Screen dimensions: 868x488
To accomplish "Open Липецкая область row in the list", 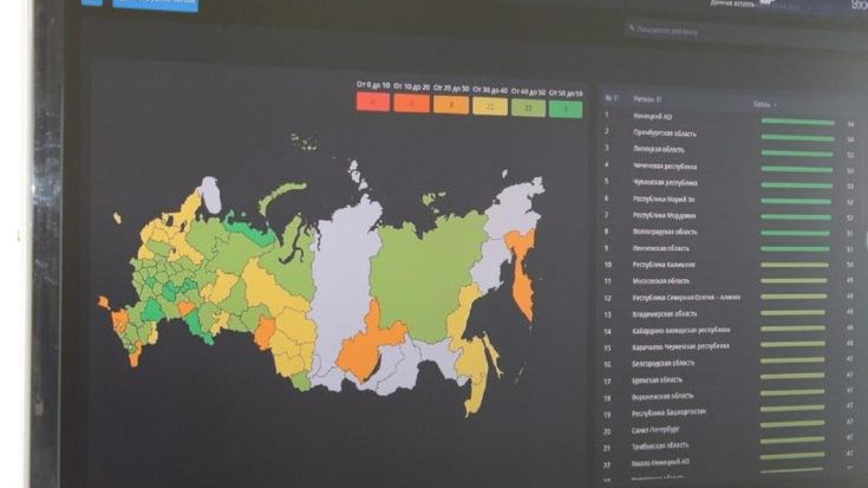I will click(659, 149).
